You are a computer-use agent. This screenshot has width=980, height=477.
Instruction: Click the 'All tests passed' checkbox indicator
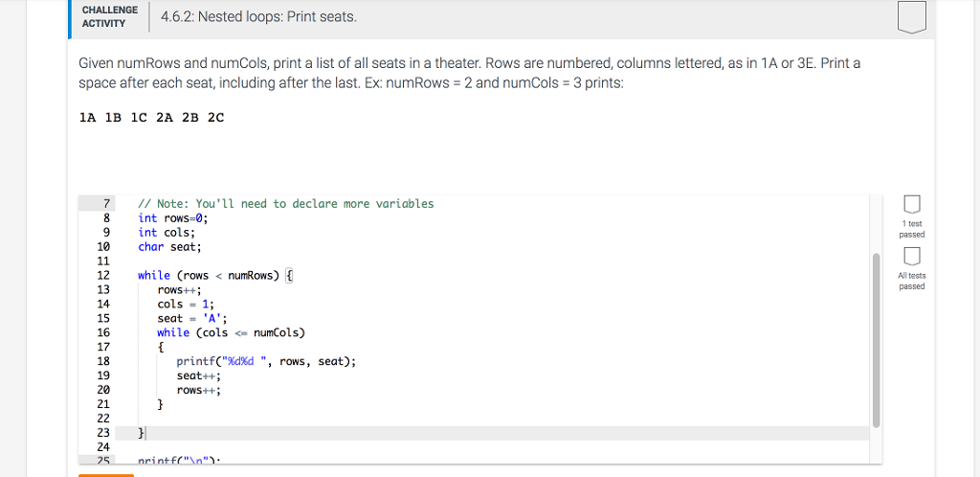click(x=911, y=256)
